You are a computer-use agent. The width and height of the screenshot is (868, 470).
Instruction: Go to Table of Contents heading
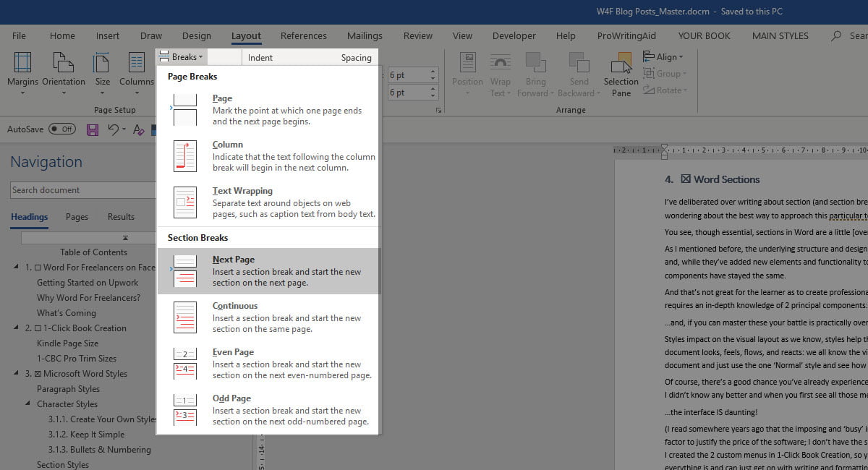click(x=93, y=252)
